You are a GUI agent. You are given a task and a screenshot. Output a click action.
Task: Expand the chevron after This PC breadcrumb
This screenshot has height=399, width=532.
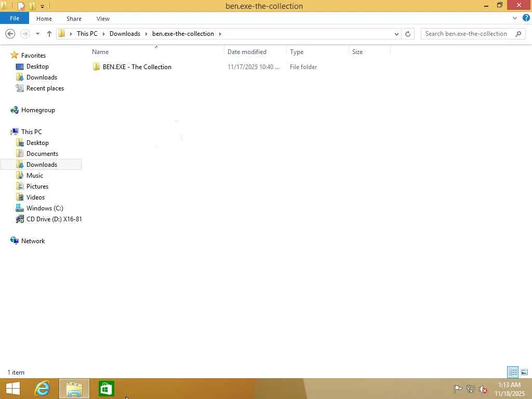(x=103, y=34)
